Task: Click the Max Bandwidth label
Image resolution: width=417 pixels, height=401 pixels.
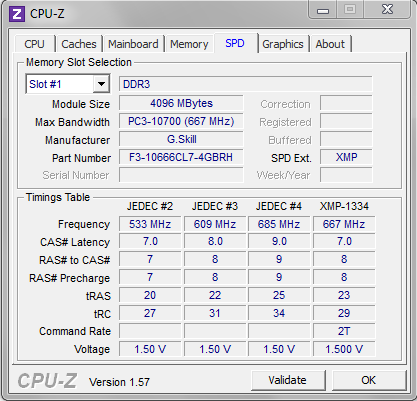Action: [x=72, y=122]
